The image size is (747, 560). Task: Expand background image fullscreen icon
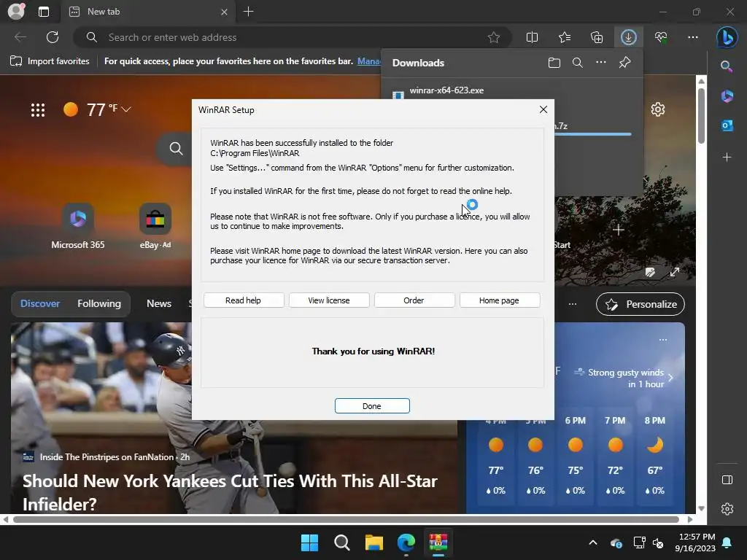click(x=675, y=273)
